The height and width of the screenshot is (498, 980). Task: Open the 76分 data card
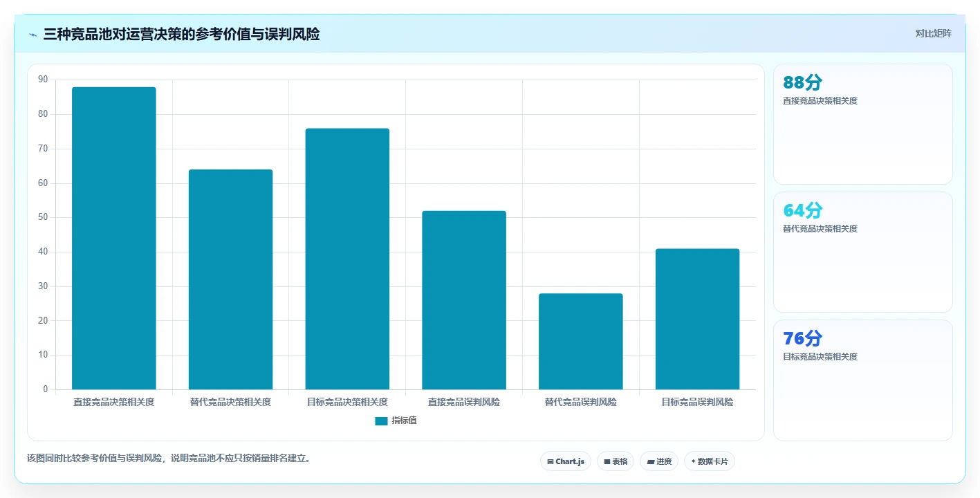(863, 380)
